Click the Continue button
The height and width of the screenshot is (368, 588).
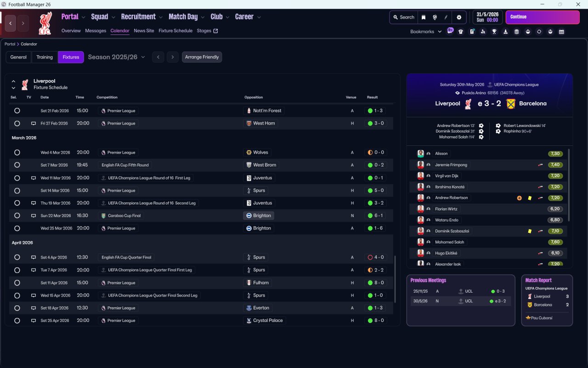[543, 17]
